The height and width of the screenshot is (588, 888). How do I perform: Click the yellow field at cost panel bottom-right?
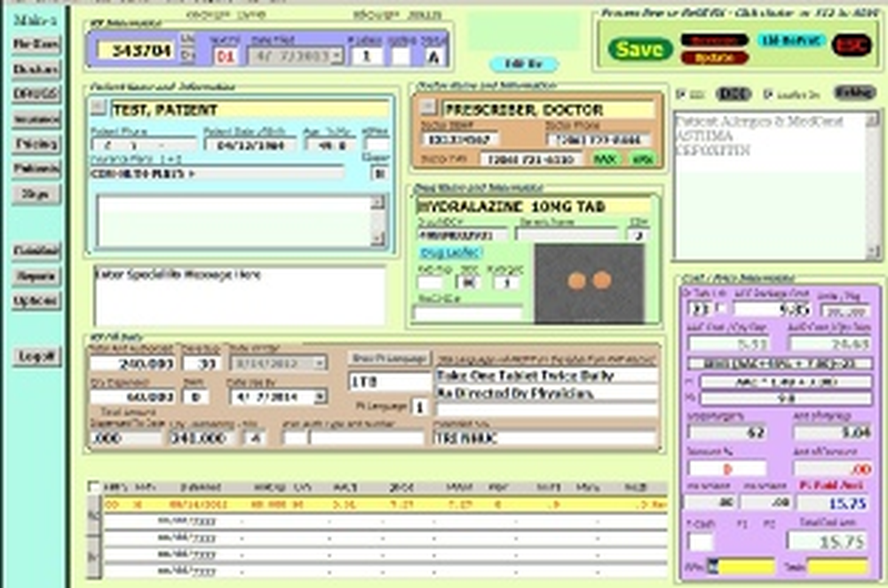pyautogui.click(x=837, y=567)
